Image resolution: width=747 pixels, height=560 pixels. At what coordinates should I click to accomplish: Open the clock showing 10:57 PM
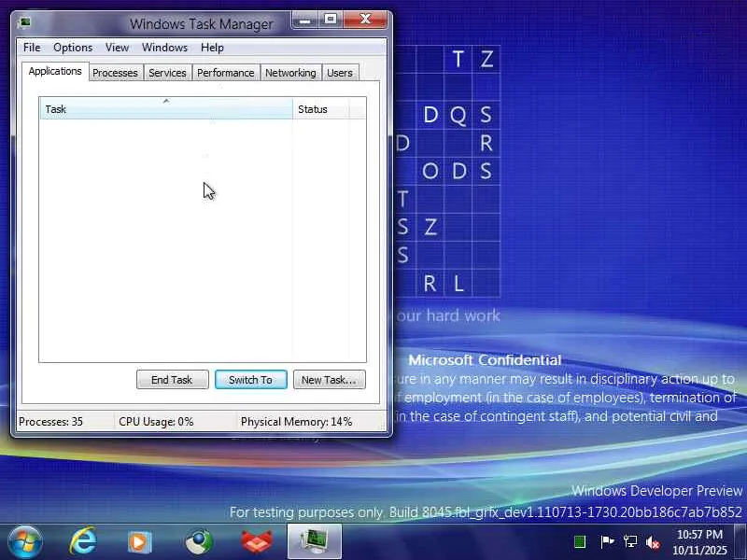click(x=699, y=542)
